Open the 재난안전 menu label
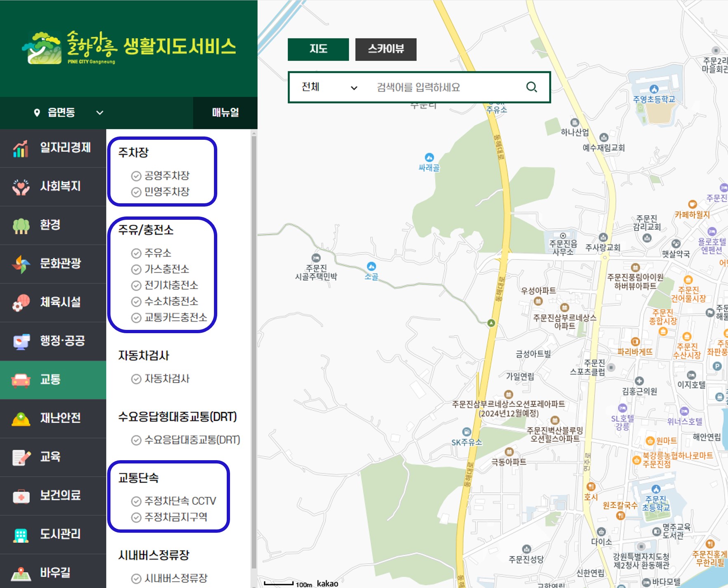 pyautogui.click(x=60, y=418)
